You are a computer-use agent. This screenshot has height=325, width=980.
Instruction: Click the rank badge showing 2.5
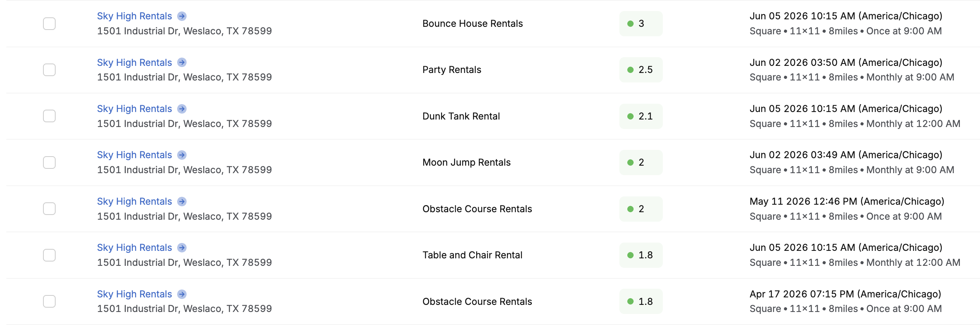(x=641, y=70)
